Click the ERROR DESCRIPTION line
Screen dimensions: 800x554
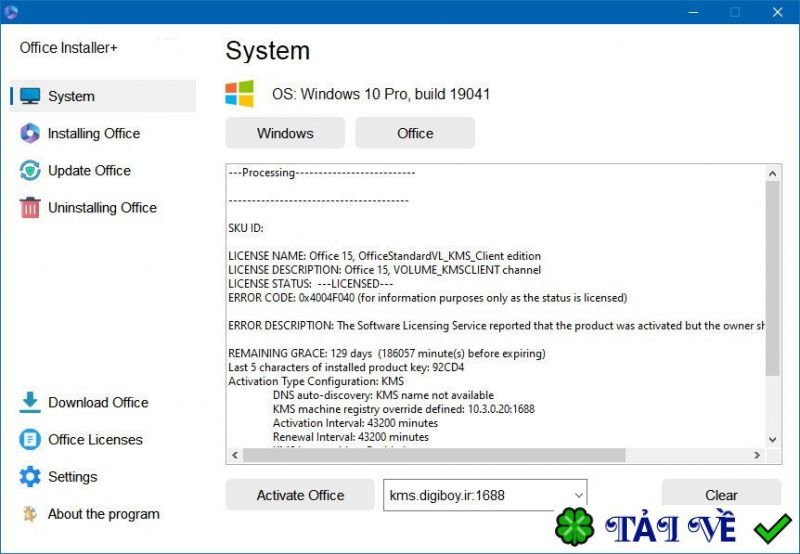[496, 325]
